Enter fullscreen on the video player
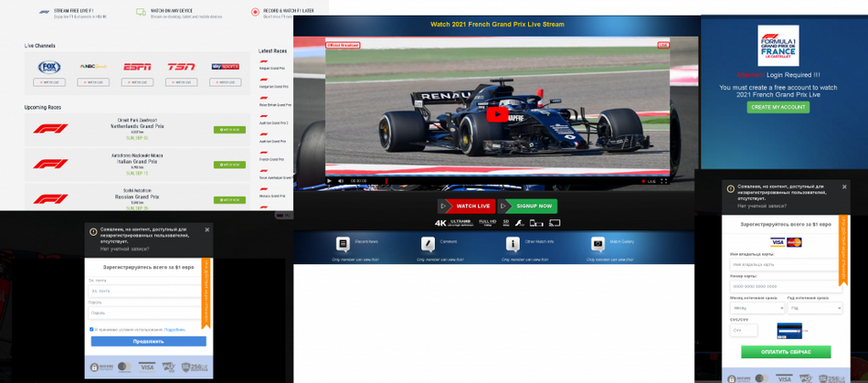The image size is (868, 383). (664, 181)
